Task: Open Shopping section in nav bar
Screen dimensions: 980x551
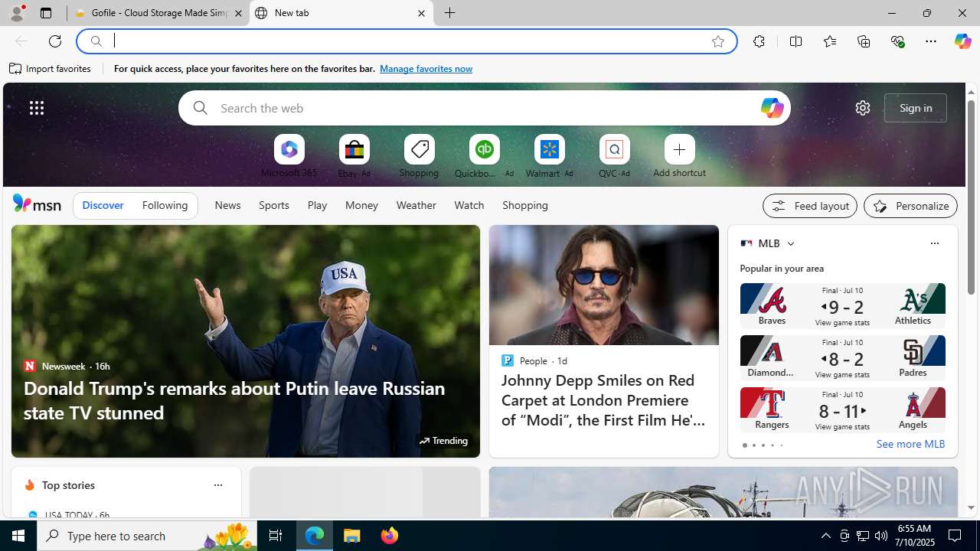Action: 525,205
